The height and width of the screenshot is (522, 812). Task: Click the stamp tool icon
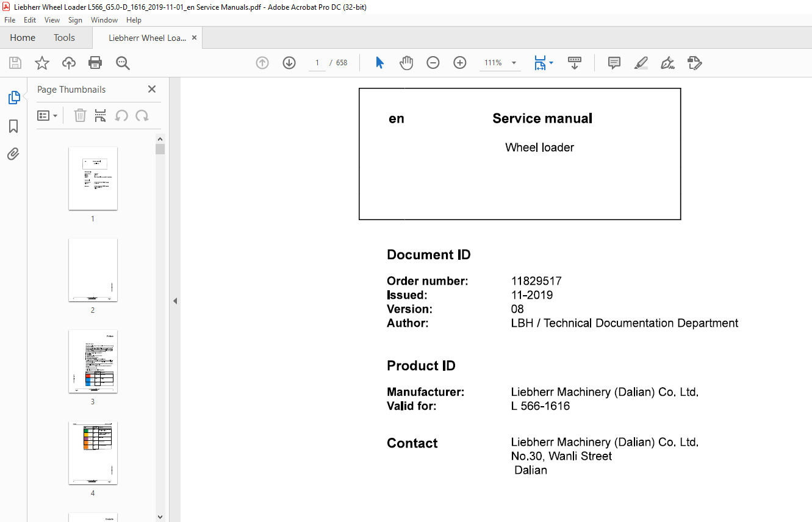(x=694, y=63)
